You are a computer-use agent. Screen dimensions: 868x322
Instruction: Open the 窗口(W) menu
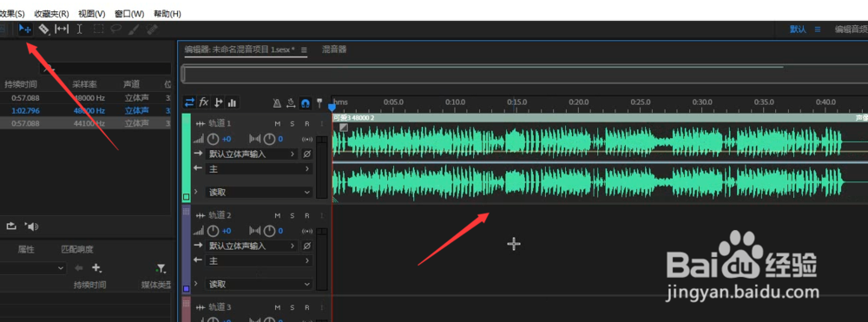coord(129,13)
